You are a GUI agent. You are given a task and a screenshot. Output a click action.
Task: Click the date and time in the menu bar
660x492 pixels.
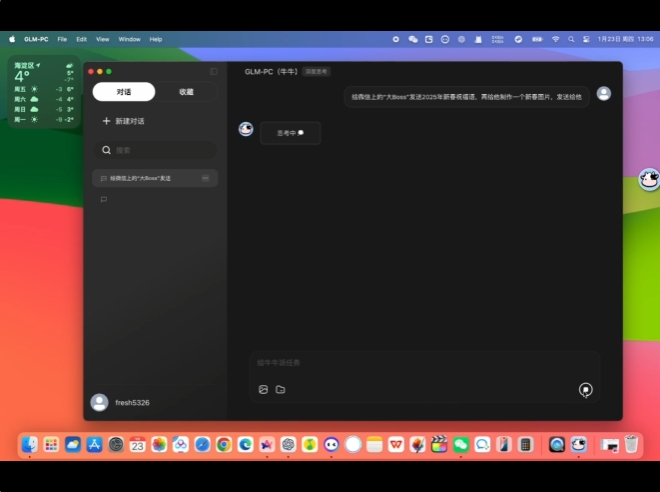pos(625,39)
